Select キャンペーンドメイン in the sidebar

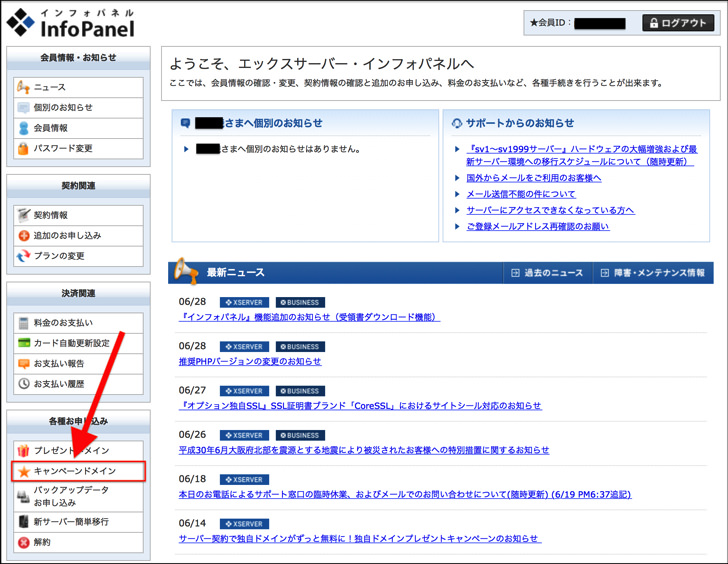[x=78, y=471]
